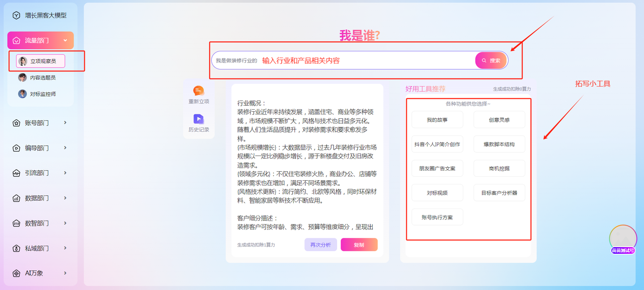This screenshot has height=290, width=644.
Task: Open the AI万象 menu item
Action: 34,273
